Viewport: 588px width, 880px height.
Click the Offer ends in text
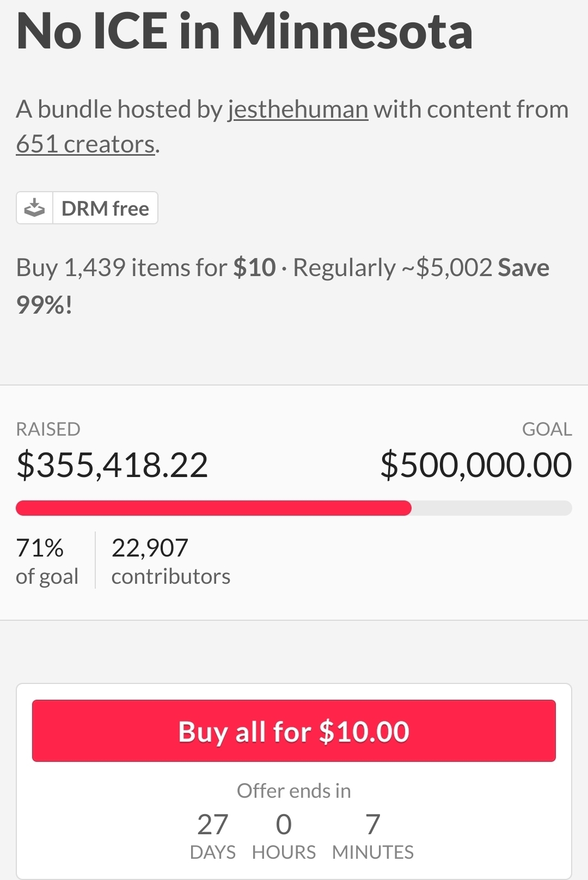pos(294,791)
